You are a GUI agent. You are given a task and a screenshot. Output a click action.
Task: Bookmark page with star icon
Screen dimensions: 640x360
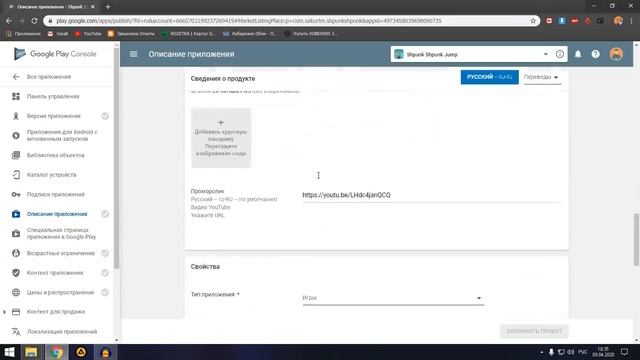coord(533,21)
